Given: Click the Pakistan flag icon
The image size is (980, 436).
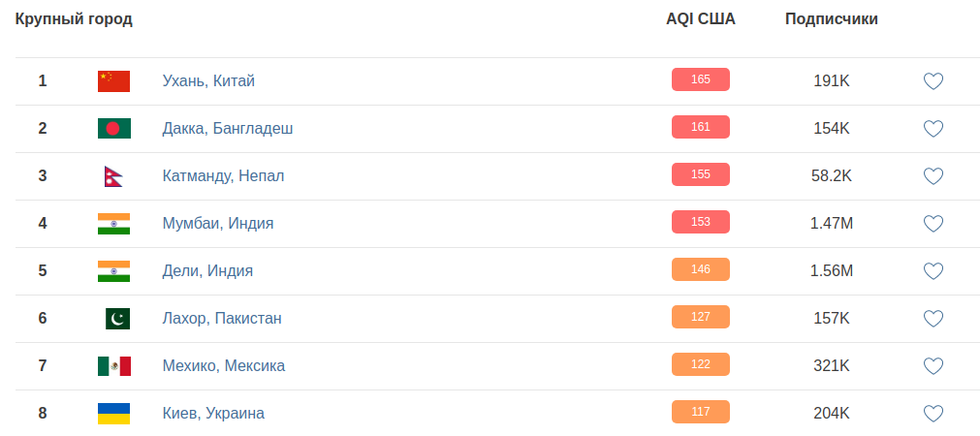Looking at the screenshot, I should pos(117,319).
